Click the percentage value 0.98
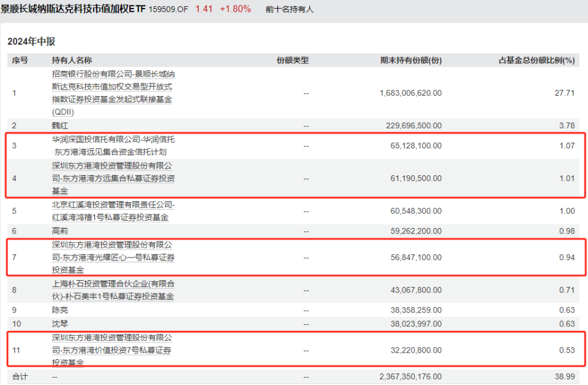 click(567, 231)
